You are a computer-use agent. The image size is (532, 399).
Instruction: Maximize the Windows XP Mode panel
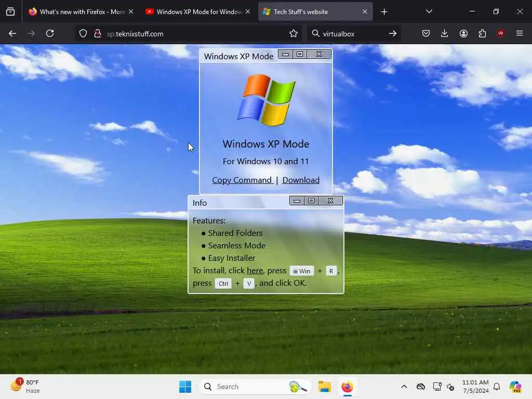pos(300,54)
